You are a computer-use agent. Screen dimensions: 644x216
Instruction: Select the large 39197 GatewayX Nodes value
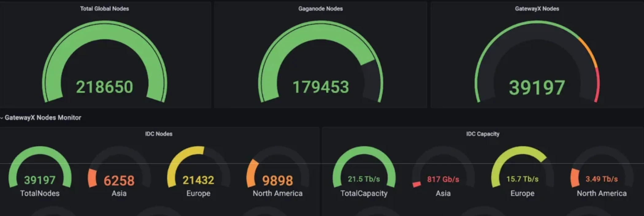click(537, 87)
